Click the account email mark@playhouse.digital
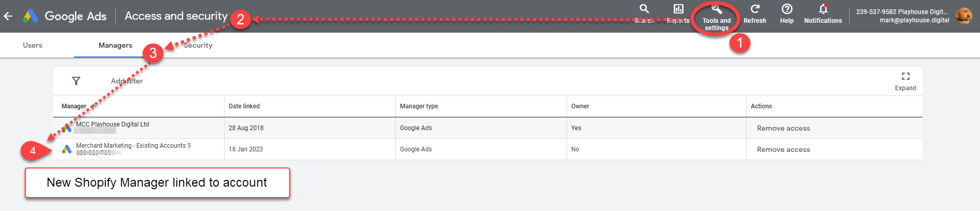980x211 pixels. 914,20
